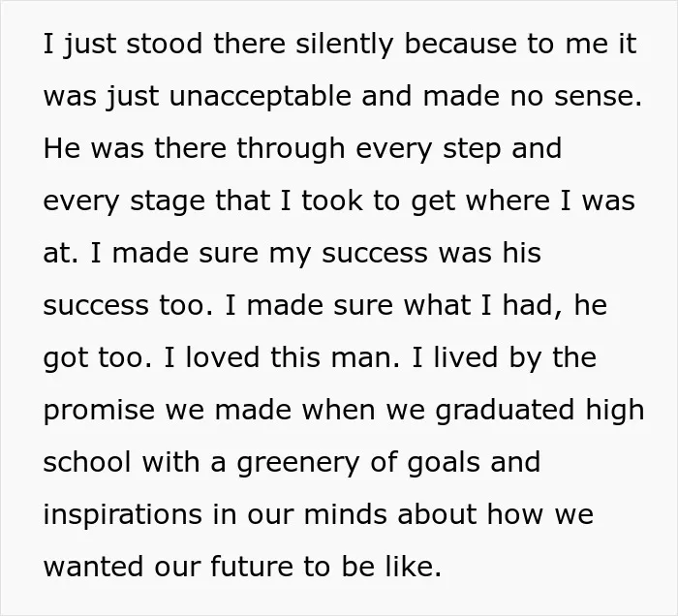Image resolution: width=678 pixels, height=616 pixels.
Task: Click the word "school"
Action: (x=87, y=463)
